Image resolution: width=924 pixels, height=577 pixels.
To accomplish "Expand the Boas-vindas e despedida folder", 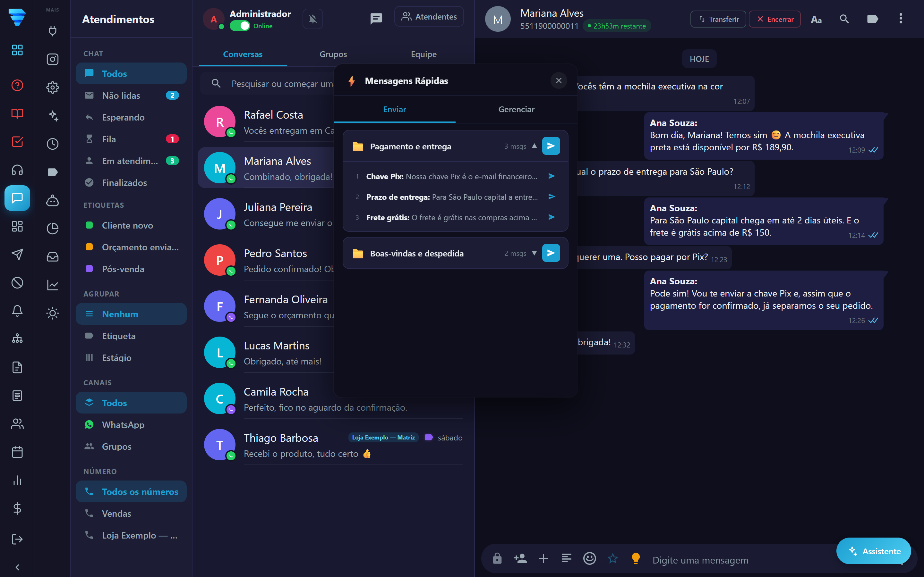I will pos(534,253).
